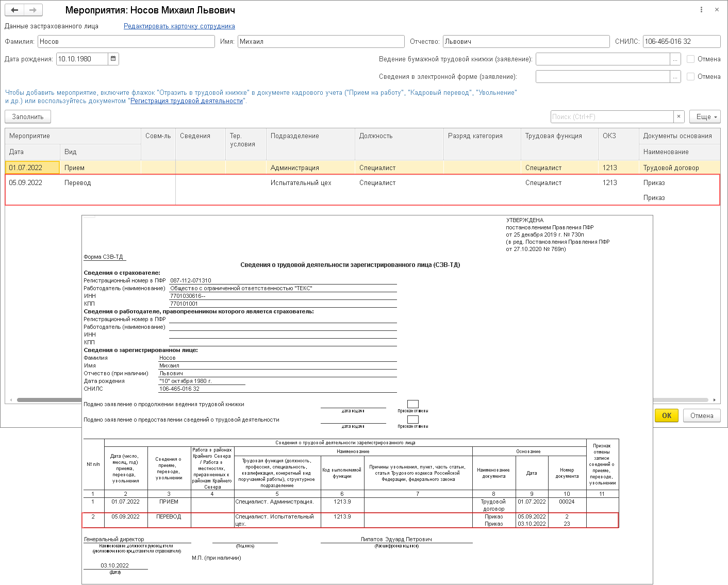Click the Документы основания column header
Viewport: 728px width, 585px height.
pyautogui.click(x=680, y=136)
